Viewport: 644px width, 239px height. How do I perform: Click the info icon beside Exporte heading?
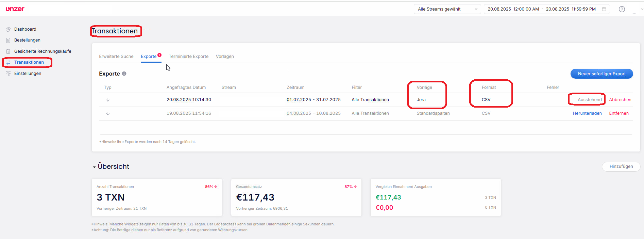pos(124,74)
